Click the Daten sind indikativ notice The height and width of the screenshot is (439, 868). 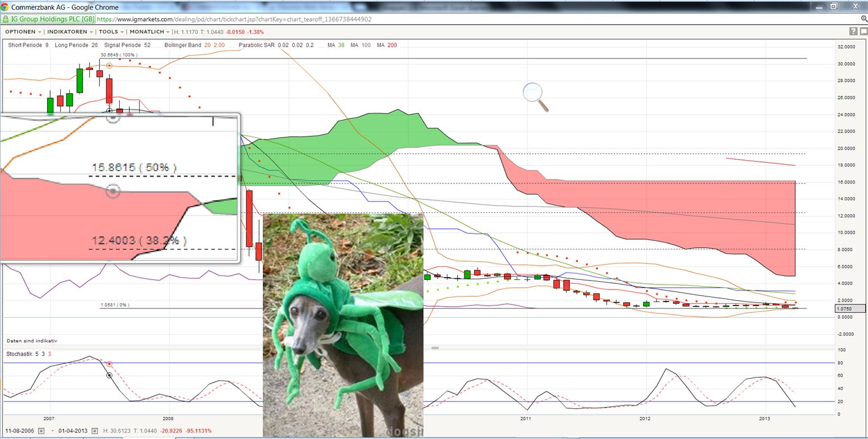tap(32, 341)
